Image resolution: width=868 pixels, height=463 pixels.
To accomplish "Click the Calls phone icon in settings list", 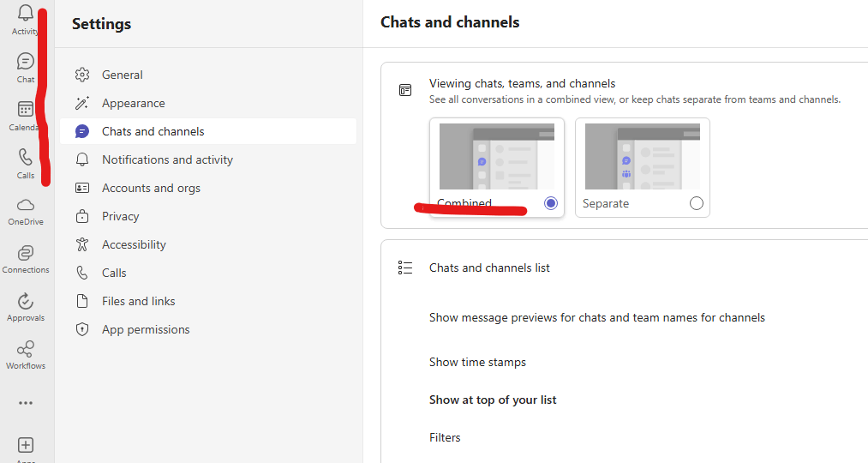I will (x=82, y=273).
